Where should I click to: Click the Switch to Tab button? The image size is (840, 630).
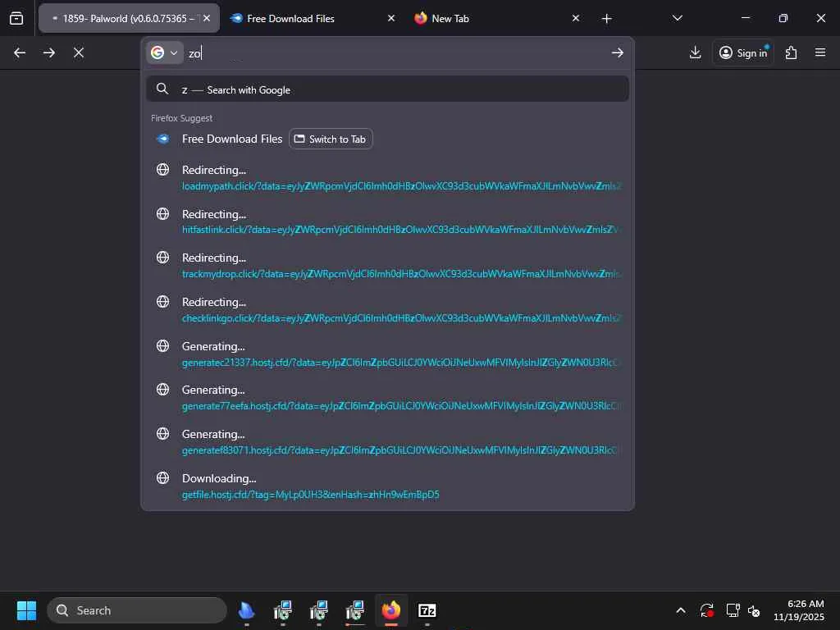tap(331, 139)
